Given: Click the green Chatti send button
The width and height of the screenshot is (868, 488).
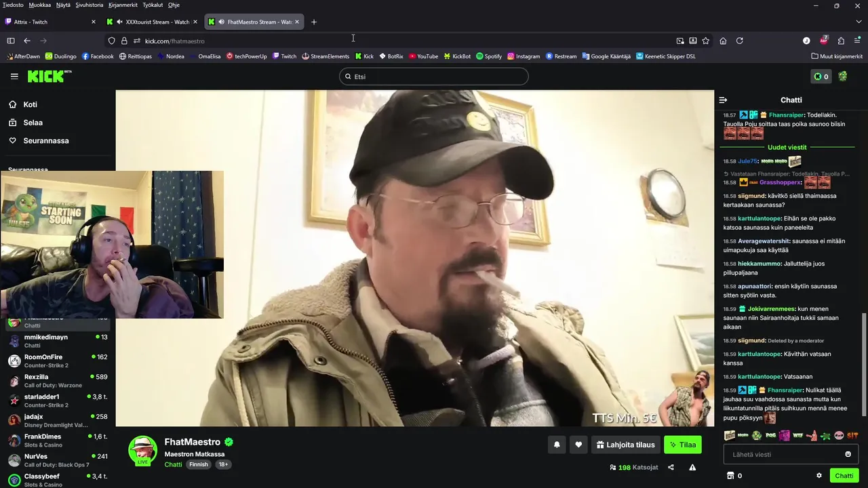Looking at the screenshot, I should click(x=844, y=476).
